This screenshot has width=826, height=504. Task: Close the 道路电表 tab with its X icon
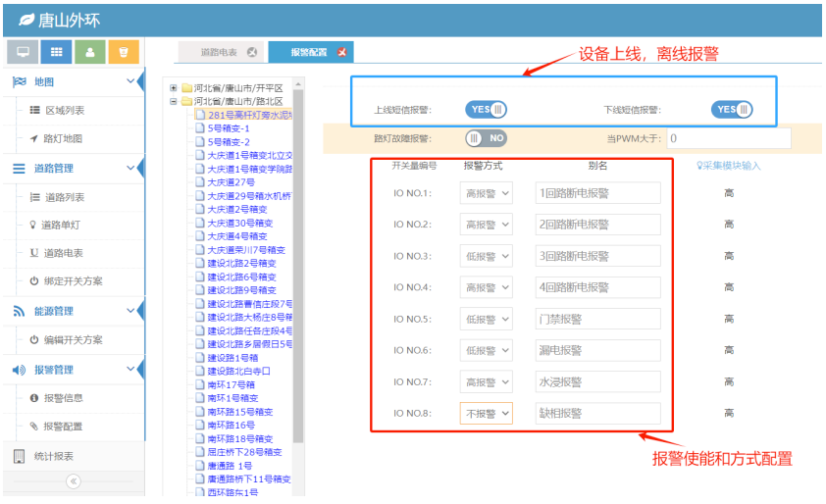pos(252,53)
